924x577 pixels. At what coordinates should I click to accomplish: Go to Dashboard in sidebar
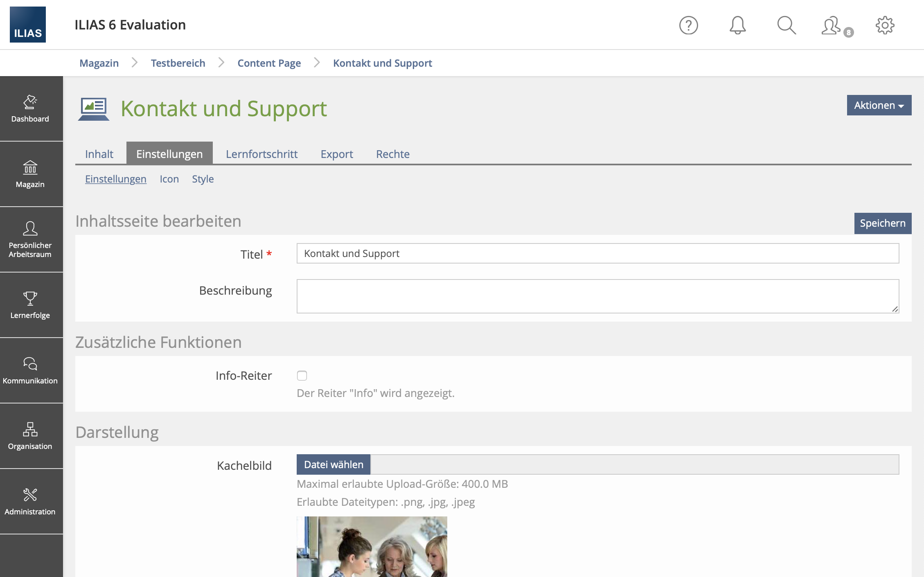pos(30,109)
